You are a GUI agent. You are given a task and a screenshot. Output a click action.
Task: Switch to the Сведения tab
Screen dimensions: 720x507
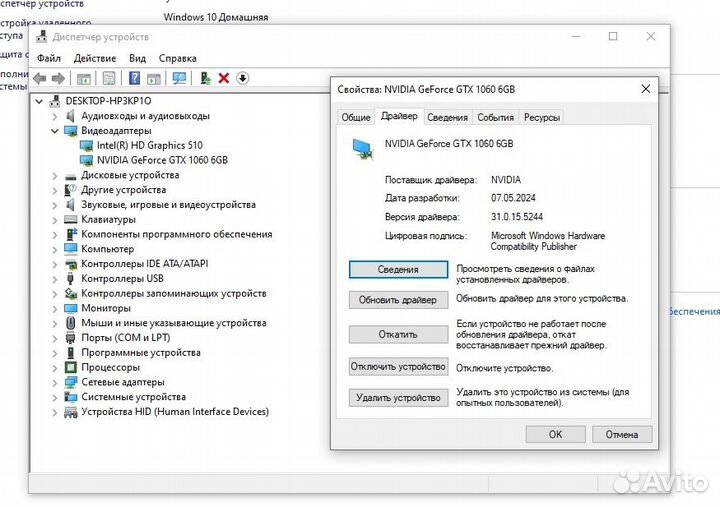(447, 118)
